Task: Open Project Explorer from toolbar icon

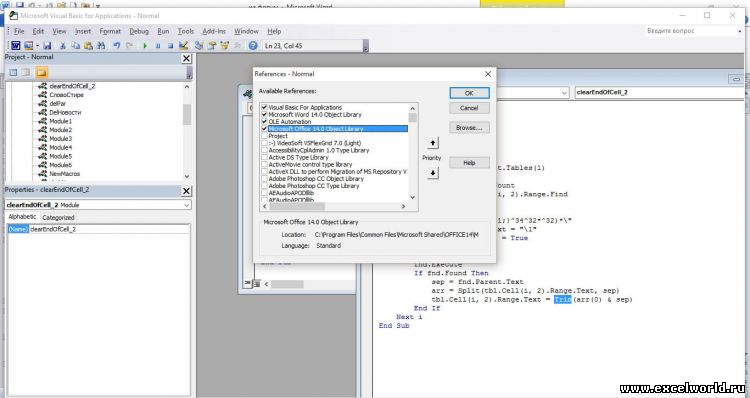Action: [x=199, y=46]
